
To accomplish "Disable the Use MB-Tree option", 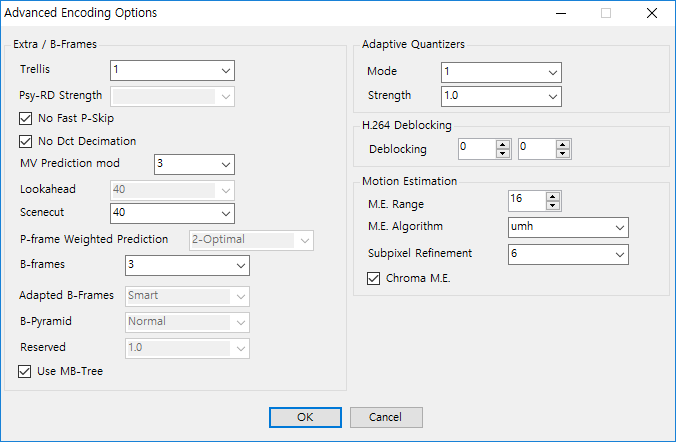I will pos(25,371).
